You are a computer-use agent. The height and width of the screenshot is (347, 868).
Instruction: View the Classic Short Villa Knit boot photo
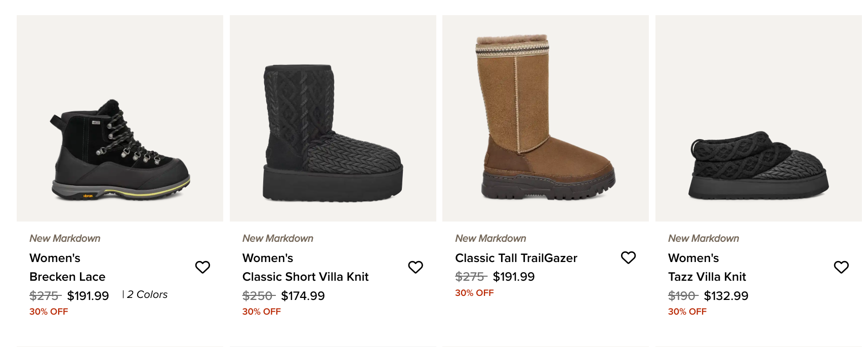pos(333,118)
